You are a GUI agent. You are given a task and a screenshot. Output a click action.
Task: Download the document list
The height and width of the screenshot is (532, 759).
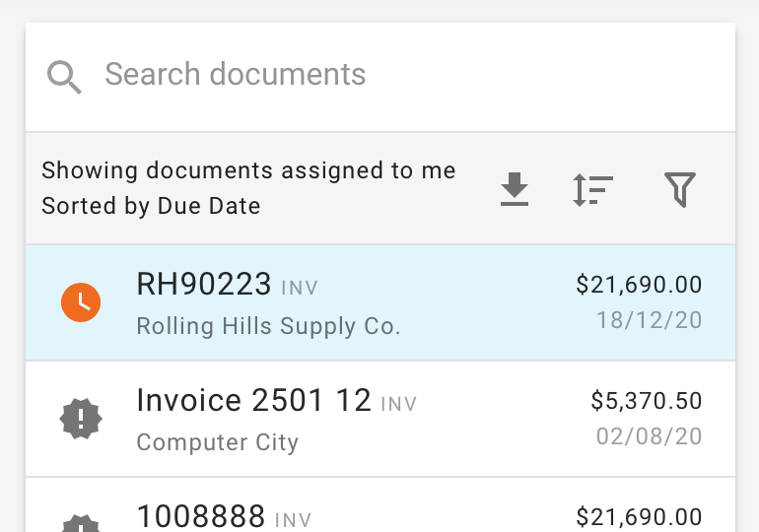pyautogui.click(x=515, y=189)
